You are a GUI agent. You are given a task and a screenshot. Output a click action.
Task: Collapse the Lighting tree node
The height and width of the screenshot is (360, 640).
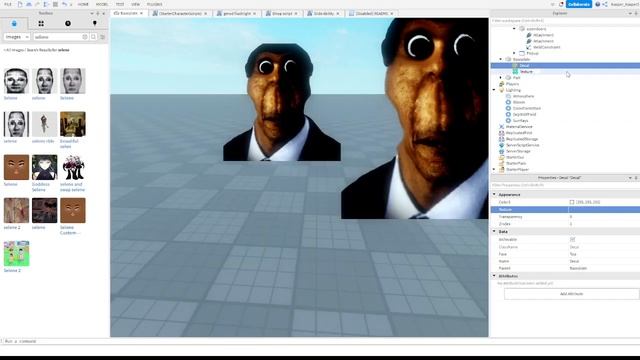[x=494, y=90]
